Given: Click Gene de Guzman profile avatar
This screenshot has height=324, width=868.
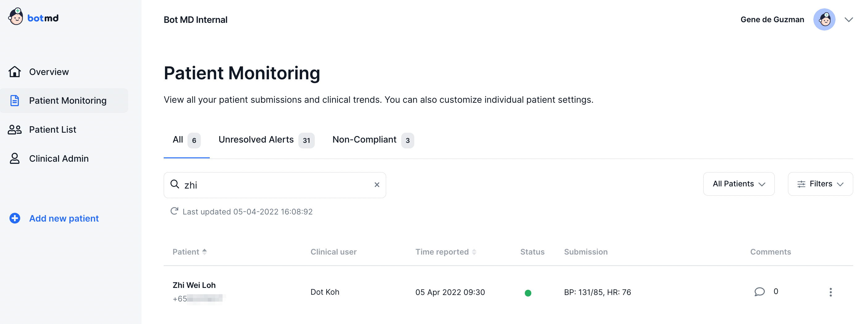Looking at the screenshot, I should (x=824, y=19).
